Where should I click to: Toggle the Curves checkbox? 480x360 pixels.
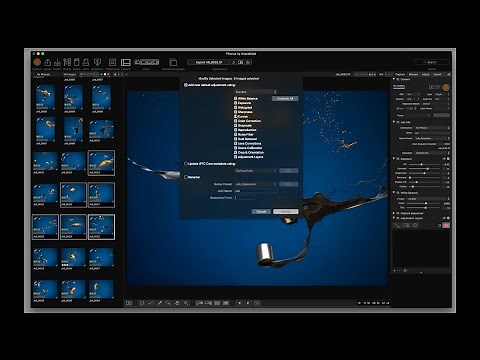point(235,117)
